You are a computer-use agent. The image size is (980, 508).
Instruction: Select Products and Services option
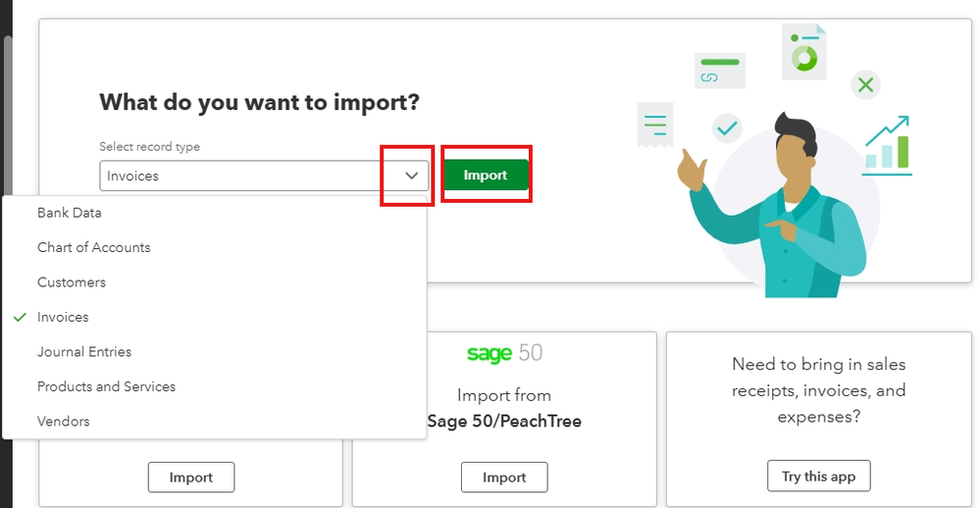click(x=106, y=386)
